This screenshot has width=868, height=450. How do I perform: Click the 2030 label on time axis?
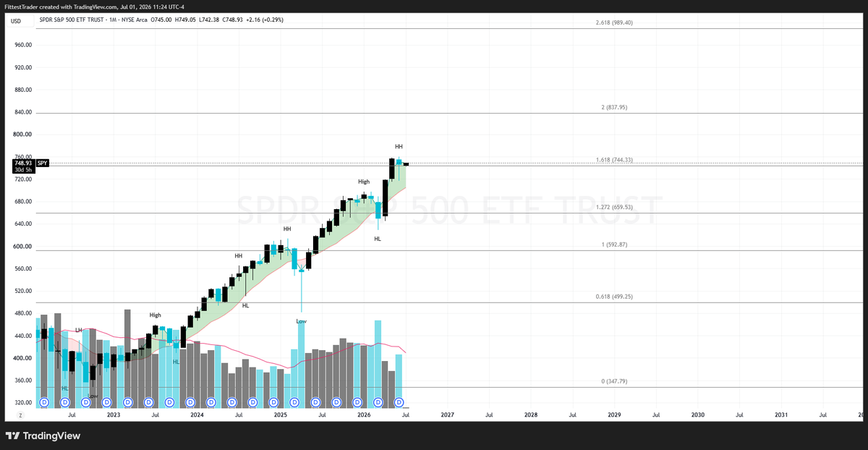point(698,415)
